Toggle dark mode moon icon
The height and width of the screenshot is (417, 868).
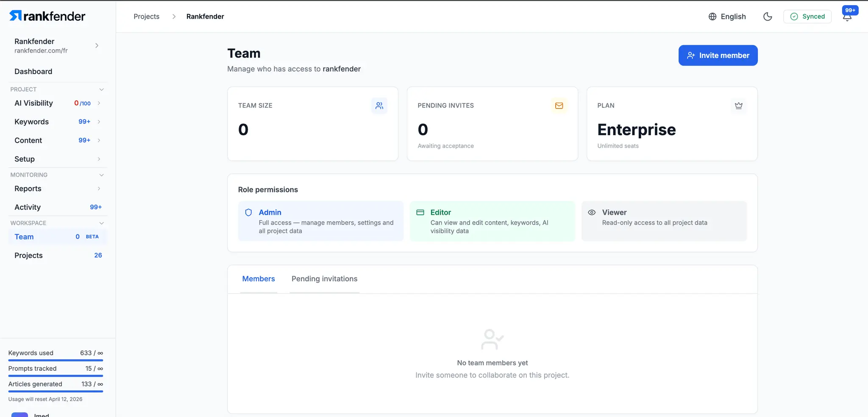tap(768, 17)
